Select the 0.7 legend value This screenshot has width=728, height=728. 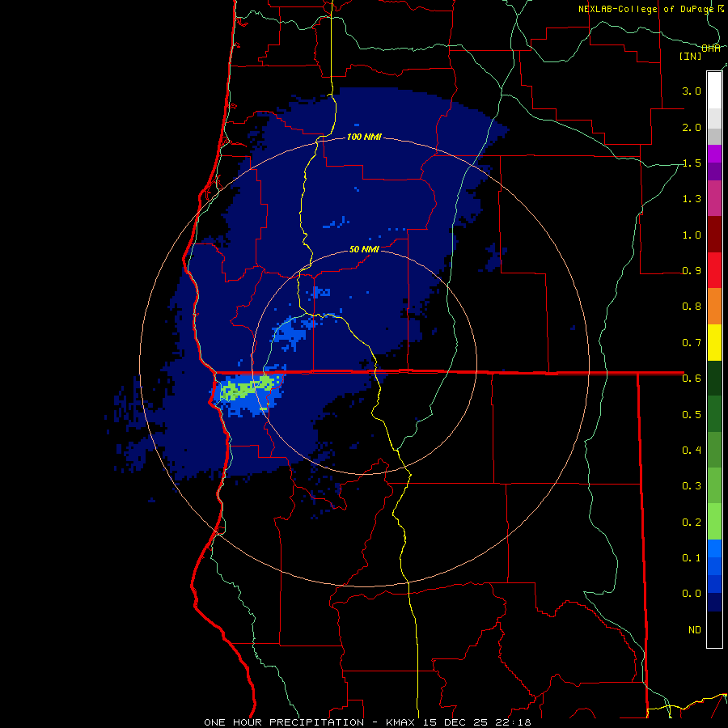[692, 343]
